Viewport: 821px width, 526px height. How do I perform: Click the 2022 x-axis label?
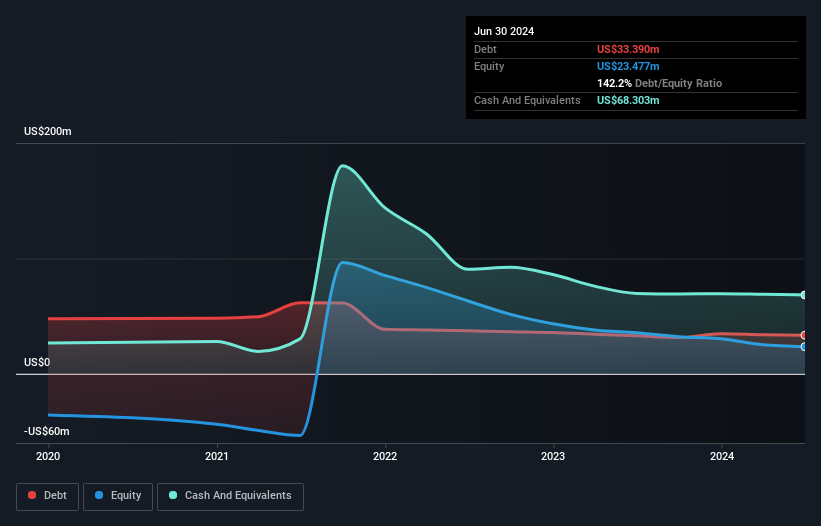tap(385, 456)
